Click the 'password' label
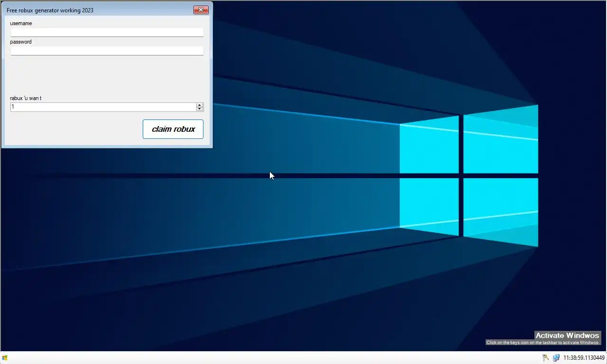The image size is (607, 364). pos(21,42)
